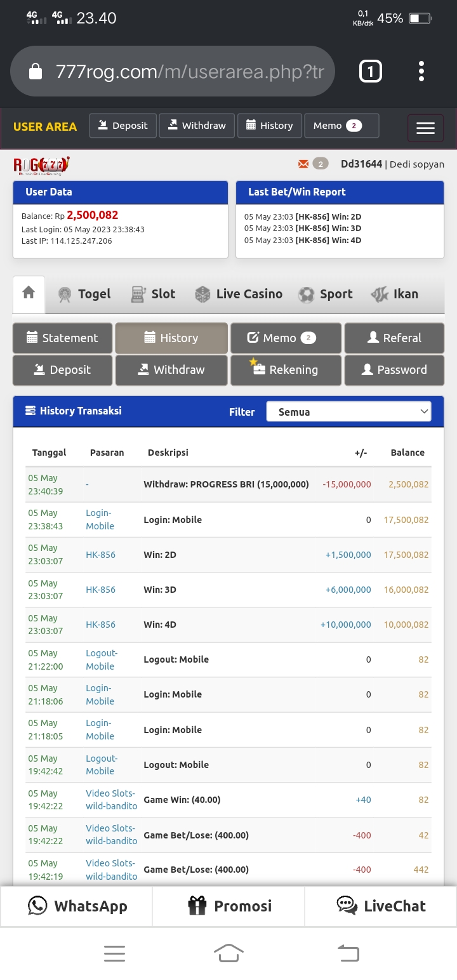Click the Statement button
The width and height of the screenshot is (457, 980).
[x=62, y=338]
